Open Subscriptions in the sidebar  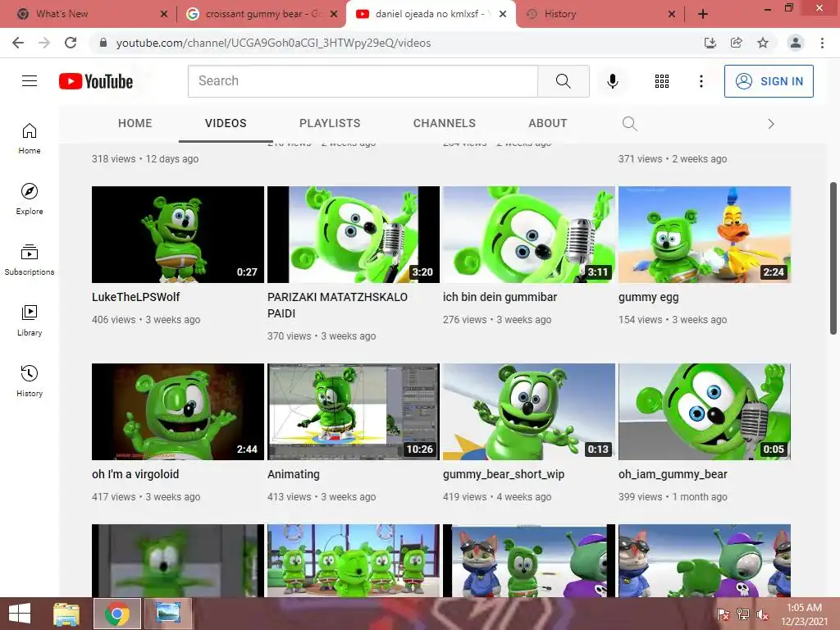point(30,260)
